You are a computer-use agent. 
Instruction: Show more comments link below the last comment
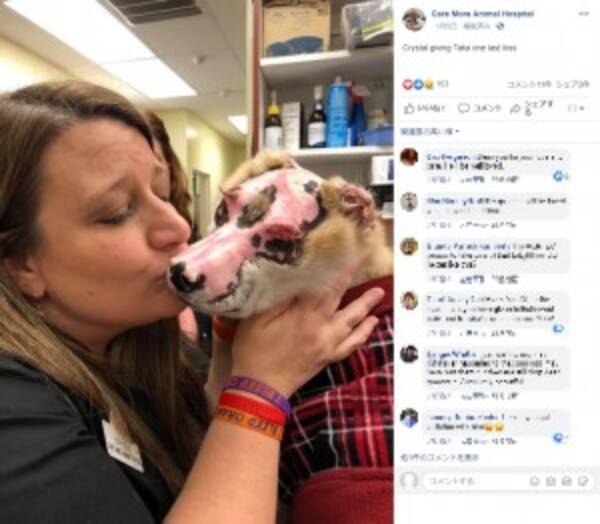440,457
